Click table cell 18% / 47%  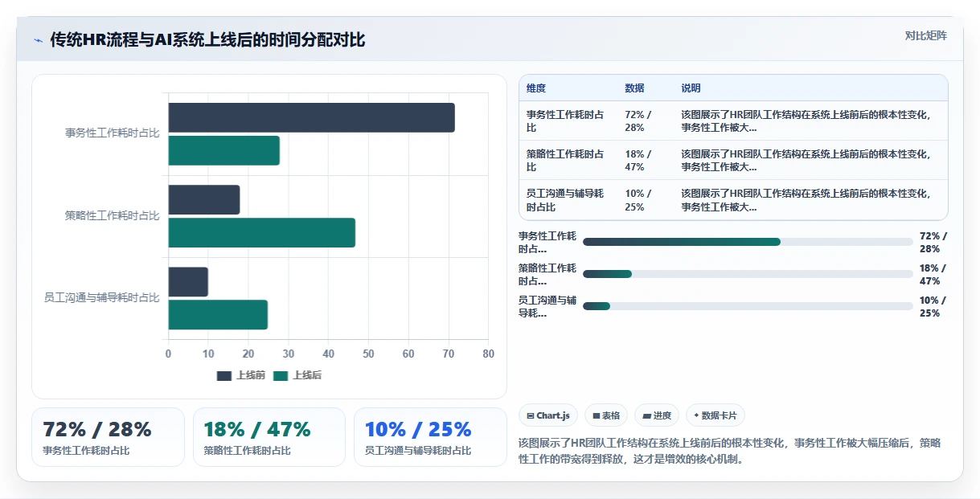pos(639,160)
